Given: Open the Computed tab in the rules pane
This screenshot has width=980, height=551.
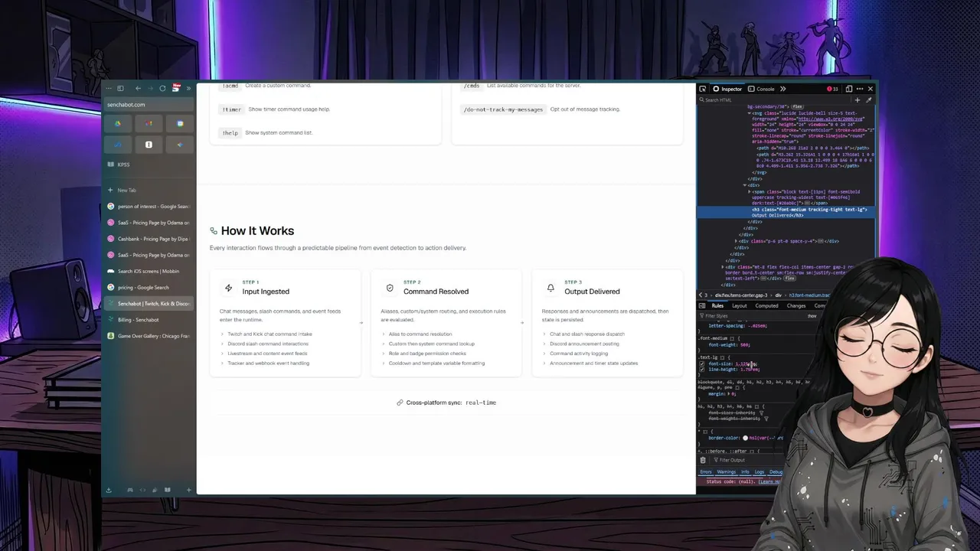Looking at the screenshot, I should point(766,305).
